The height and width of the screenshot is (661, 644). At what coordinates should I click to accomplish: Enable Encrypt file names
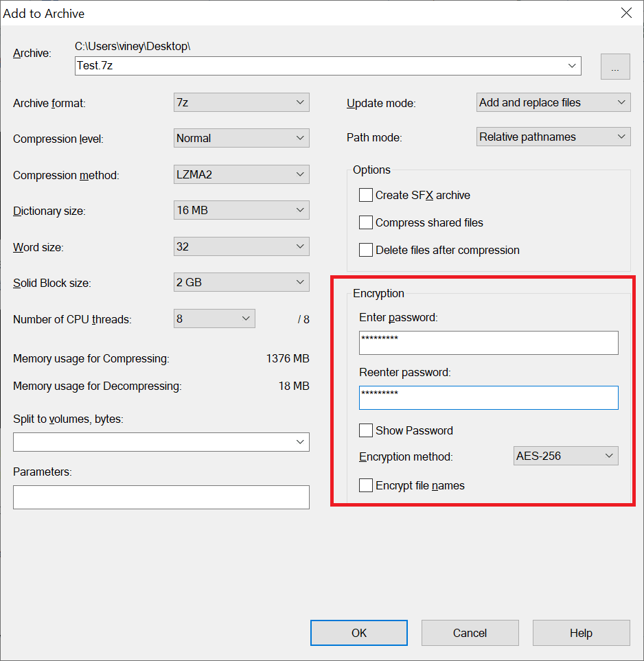pyautogui.click(x=366, y=485)
